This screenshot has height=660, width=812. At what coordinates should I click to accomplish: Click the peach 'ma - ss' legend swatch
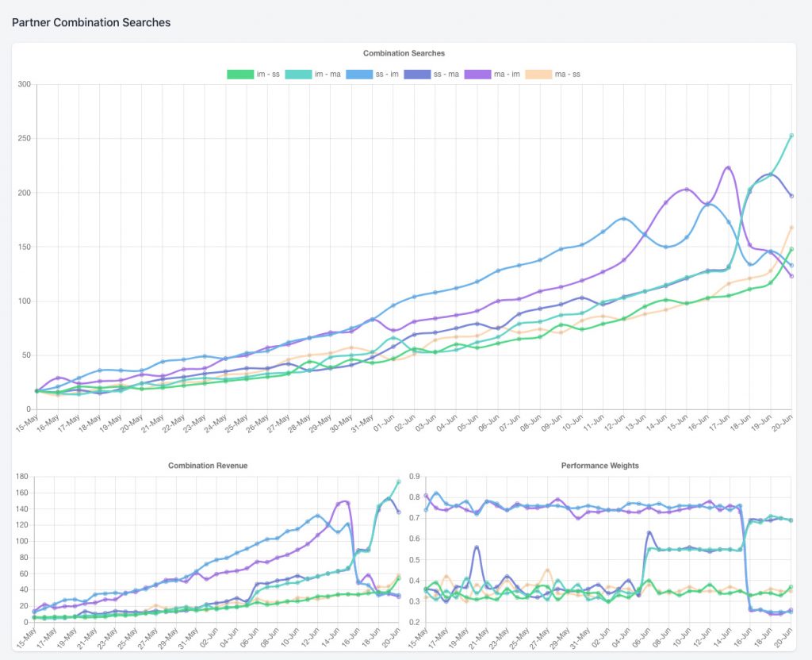click(x=538, y=74)
